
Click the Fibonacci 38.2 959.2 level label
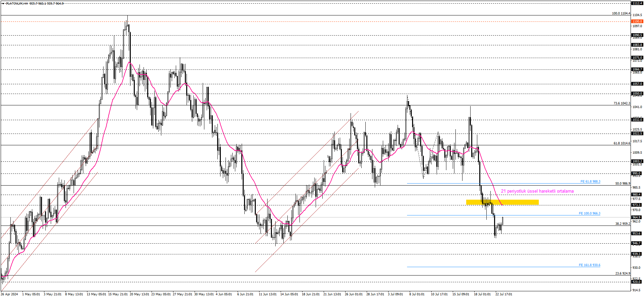pyautogui.click(x=622, y=223)
